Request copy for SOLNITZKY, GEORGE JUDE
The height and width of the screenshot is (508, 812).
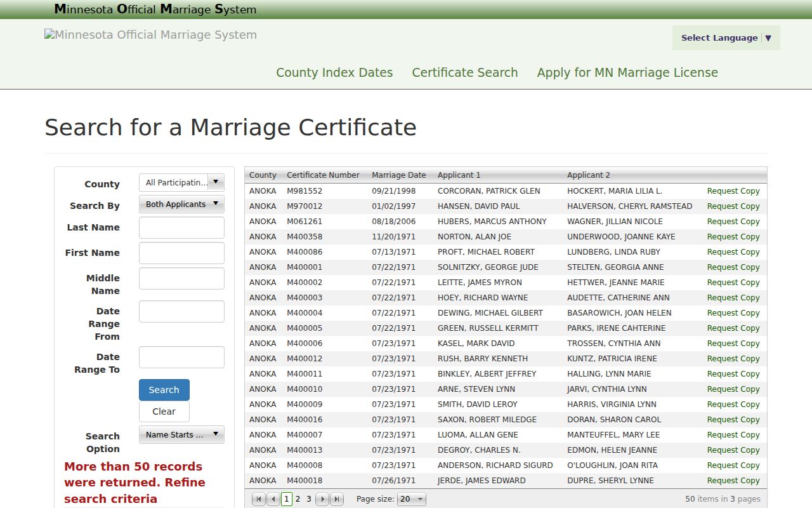(733, 267)
